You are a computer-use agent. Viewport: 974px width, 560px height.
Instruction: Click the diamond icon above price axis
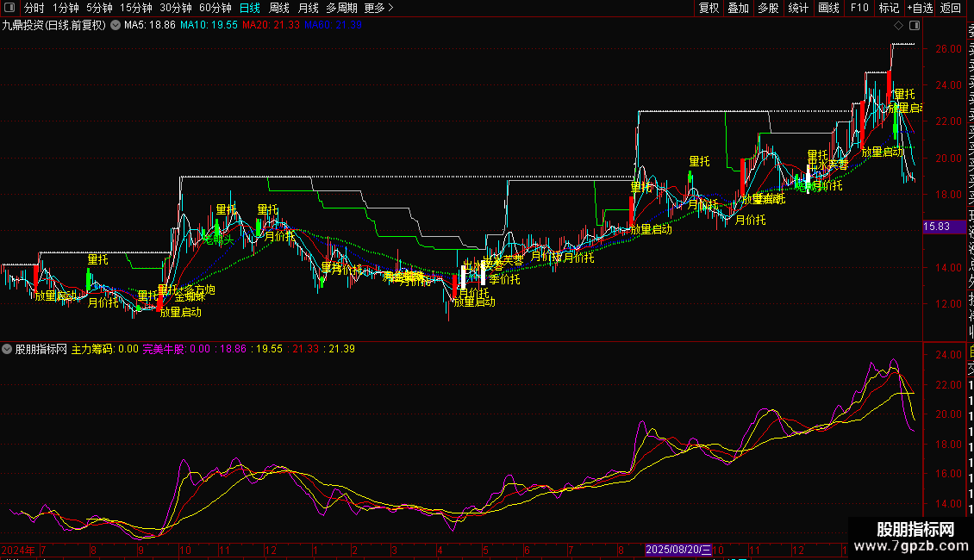pyautogui.click(x=898, y=26)
